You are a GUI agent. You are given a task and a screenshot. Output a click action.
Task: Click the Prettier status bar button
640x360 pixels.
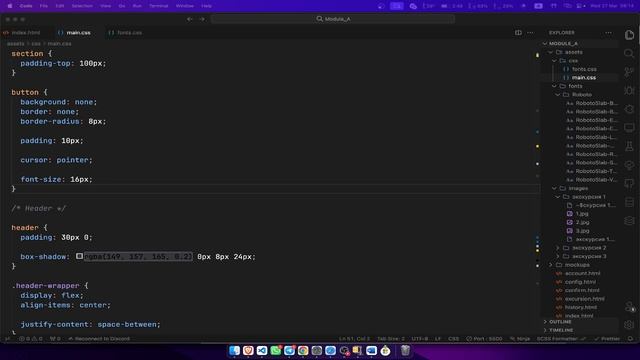(607, 339)
